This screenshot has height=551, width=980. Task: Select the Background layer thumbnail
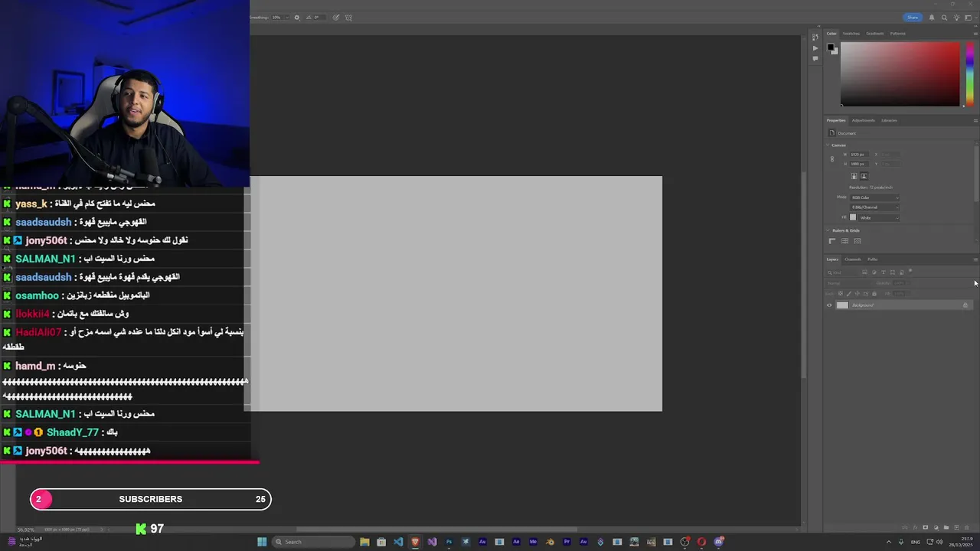click(843, 305)
